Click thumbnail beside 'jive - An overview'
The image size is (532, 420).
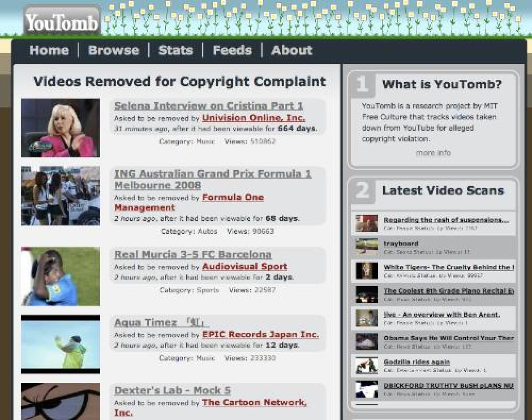(367, 318)
